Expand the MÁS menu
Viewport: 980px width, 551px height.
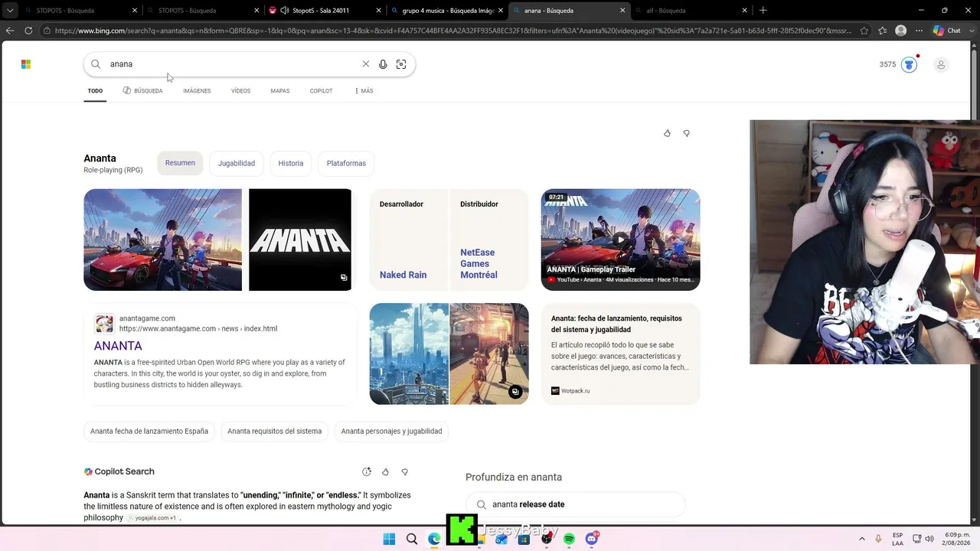click(x=364, y=91)
